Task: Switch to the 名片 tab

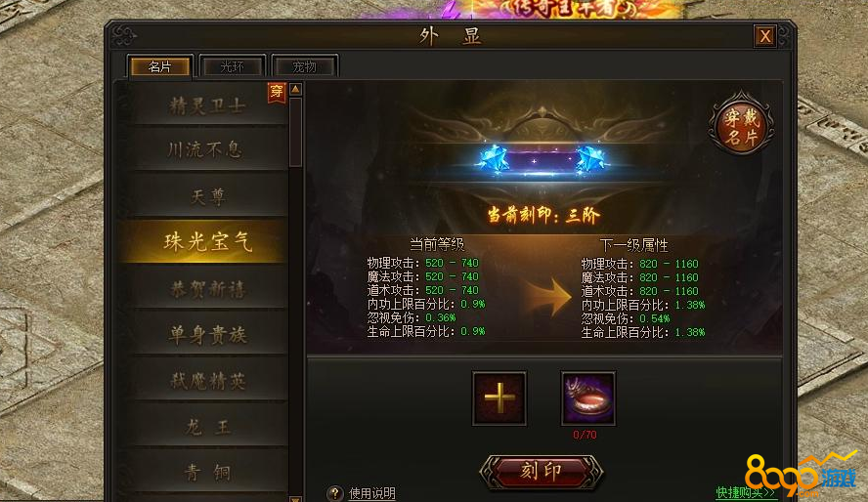Action: [x=160, y=66]
